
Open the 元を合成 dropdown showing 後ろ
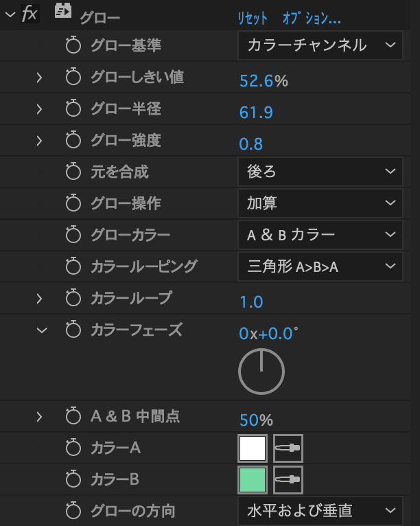click(320, 172)
